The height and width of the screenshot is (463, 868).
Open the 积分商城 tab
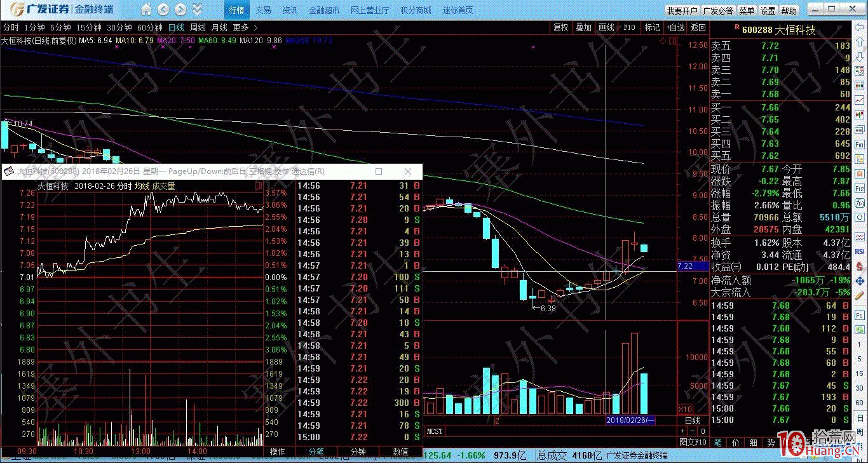tap(416, 10)
